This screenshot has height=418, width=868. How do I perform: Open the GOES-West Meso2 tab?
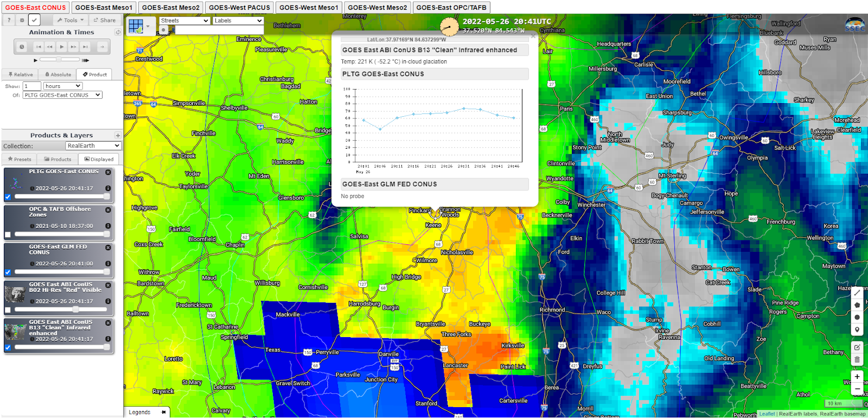coord(378,8)
